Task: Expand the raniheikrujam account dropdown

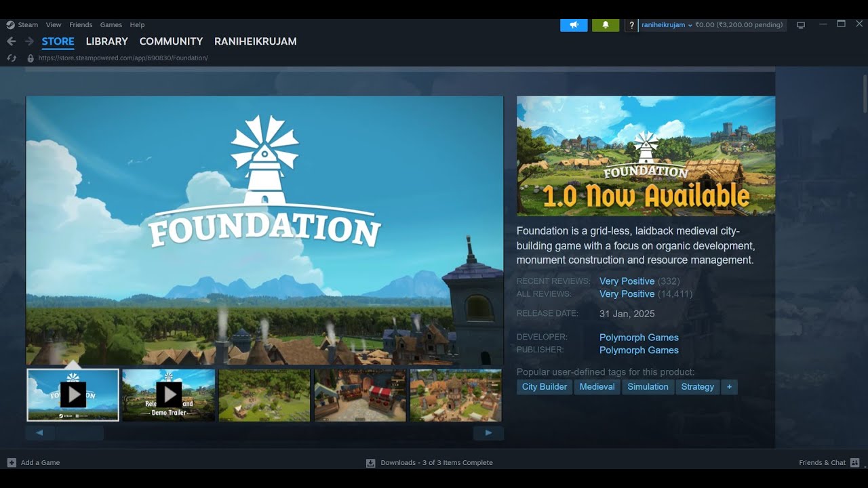Action: click(667, 25)
